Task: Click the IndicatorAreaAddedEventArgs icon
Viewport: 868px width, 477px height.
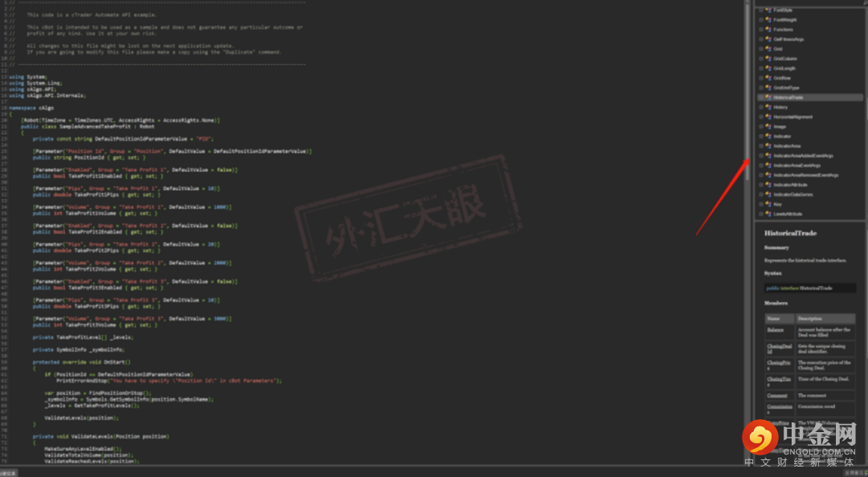Action: [768, 156]
